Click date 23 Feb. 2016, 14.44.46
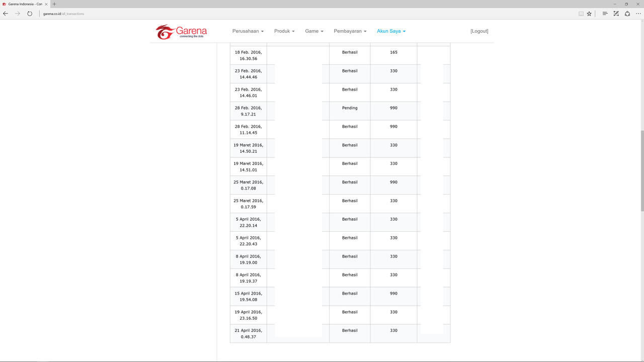This screenshot has height=362, width=644. (x=248, y=74)
